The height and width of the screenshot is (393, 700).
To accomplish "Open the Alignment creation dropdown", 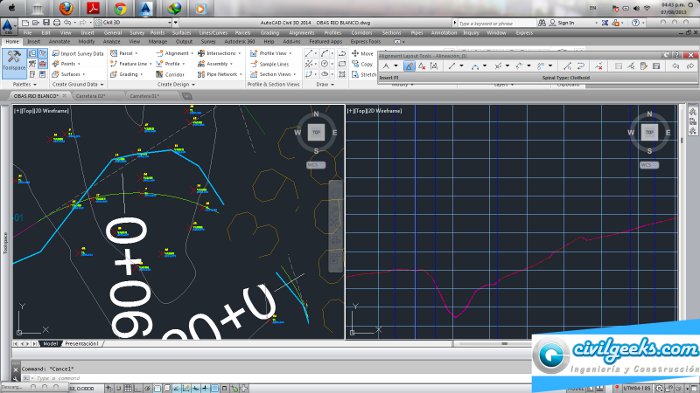I will point(175,54).
